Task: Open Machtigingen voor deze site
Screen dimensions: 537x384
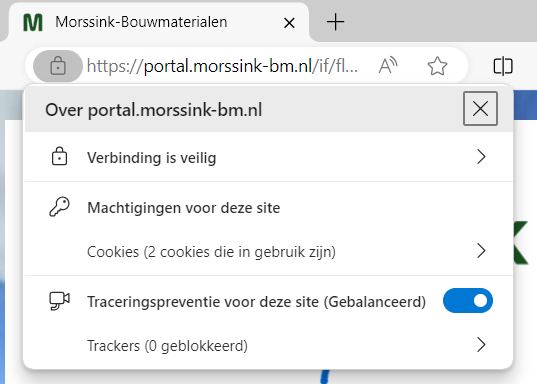Action: point(184,208)
